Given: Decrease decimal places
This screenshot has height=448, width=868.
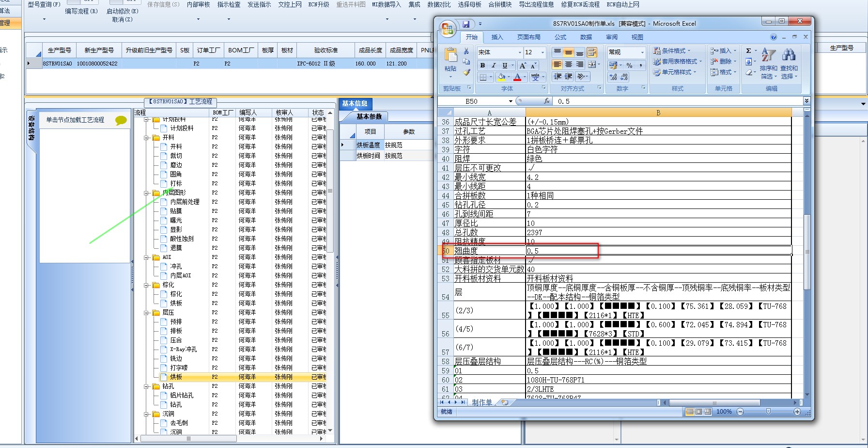Looking at the screenshot, I should click(624, 77).
